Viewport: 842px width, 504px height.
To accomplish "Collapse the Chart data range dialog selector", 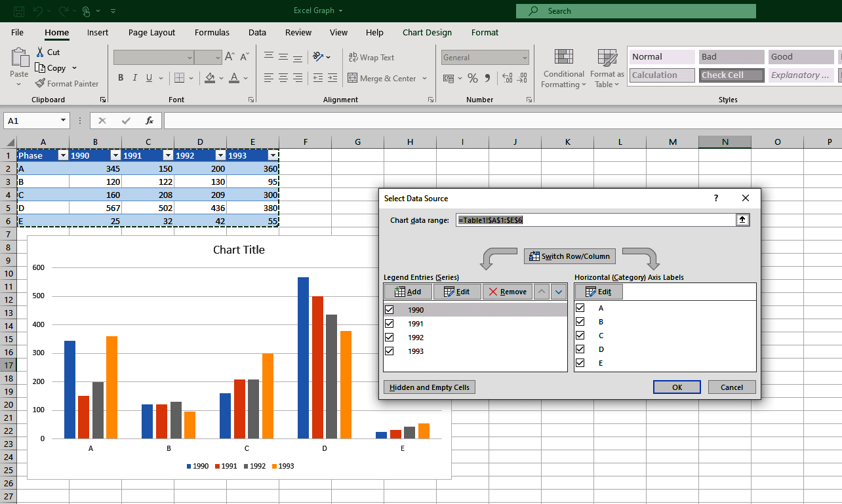I will tap(742, 220).
